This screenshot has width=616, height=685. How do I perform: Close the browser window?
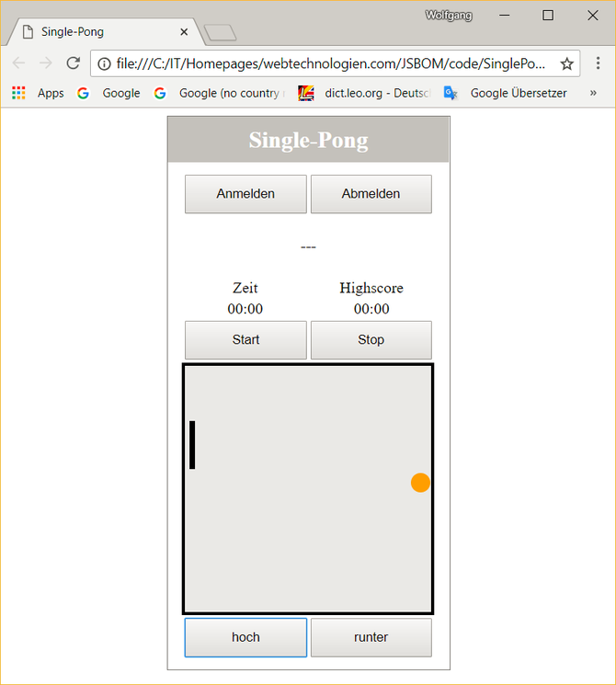592,16
